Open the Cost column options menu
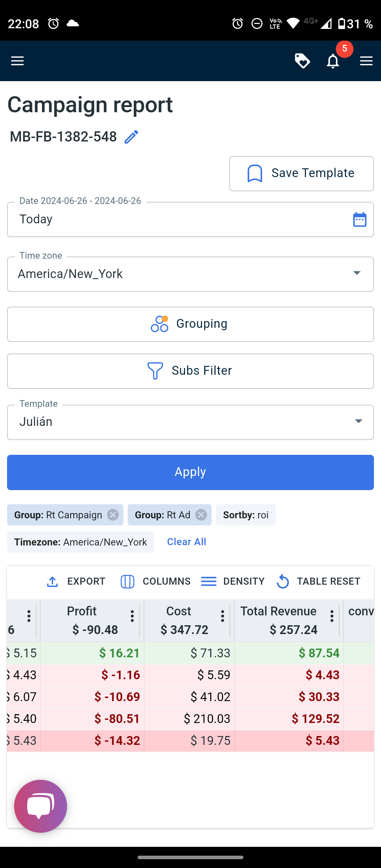The height and width of the screenshot is (868, 381). point(222,616)
